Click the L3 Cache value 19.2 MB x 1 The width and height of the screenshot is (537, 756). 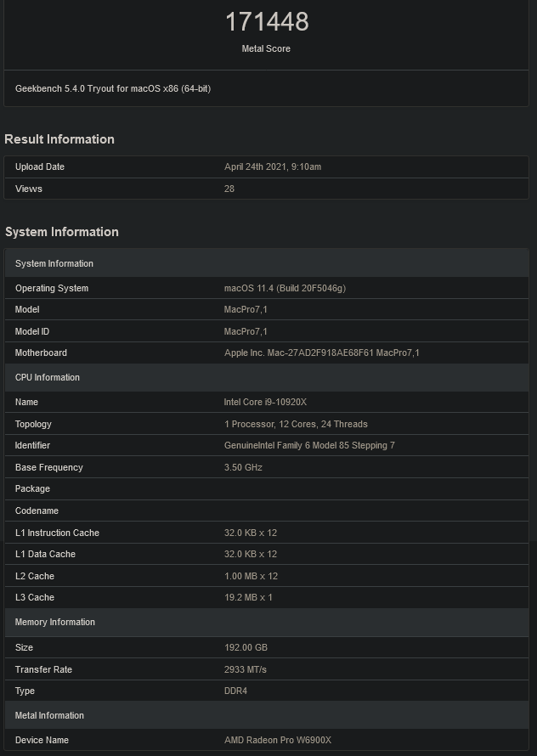coord(248,597)
